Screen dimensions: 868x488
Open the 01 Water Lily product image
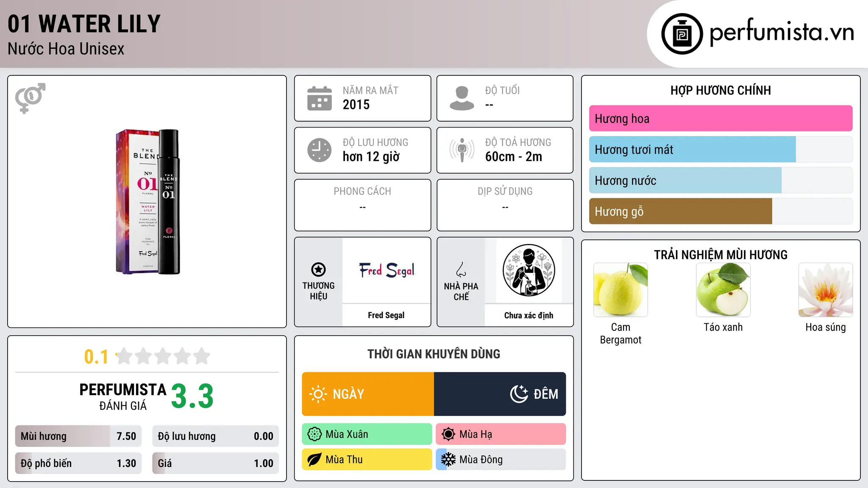tap(148, 202)
